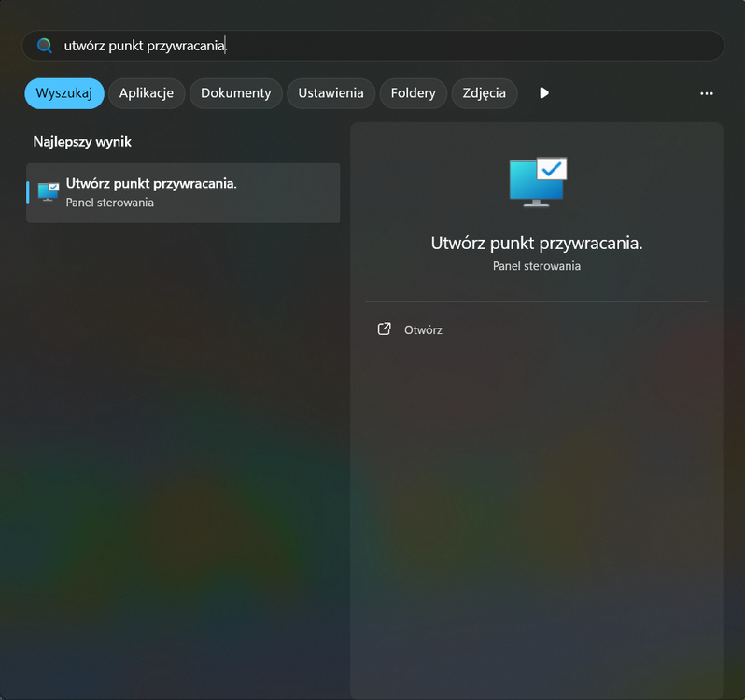Click the large monitor checkmark icon
Viewport: 745px width, 700px height.
538,182
